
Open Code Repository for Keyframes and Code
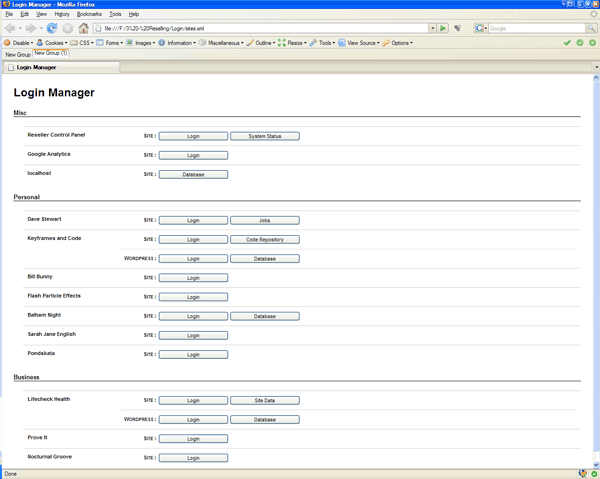265,240
